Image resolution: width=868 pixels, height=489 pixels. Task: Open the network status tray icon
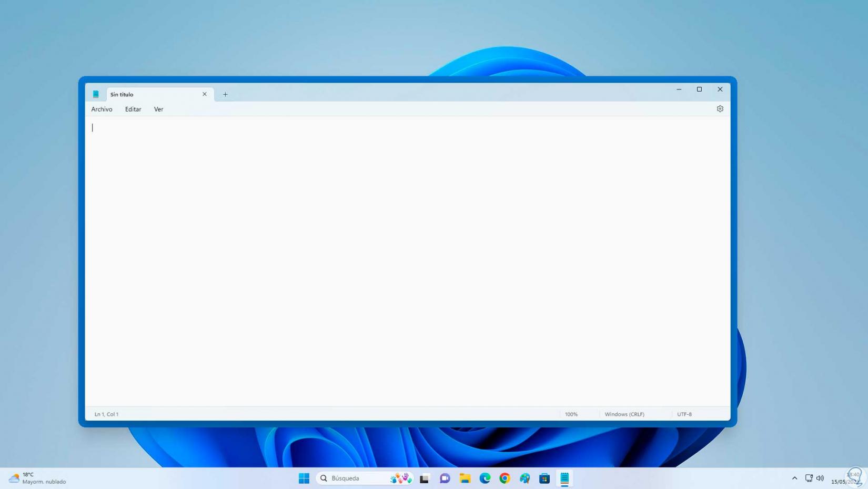coord(809,478)
